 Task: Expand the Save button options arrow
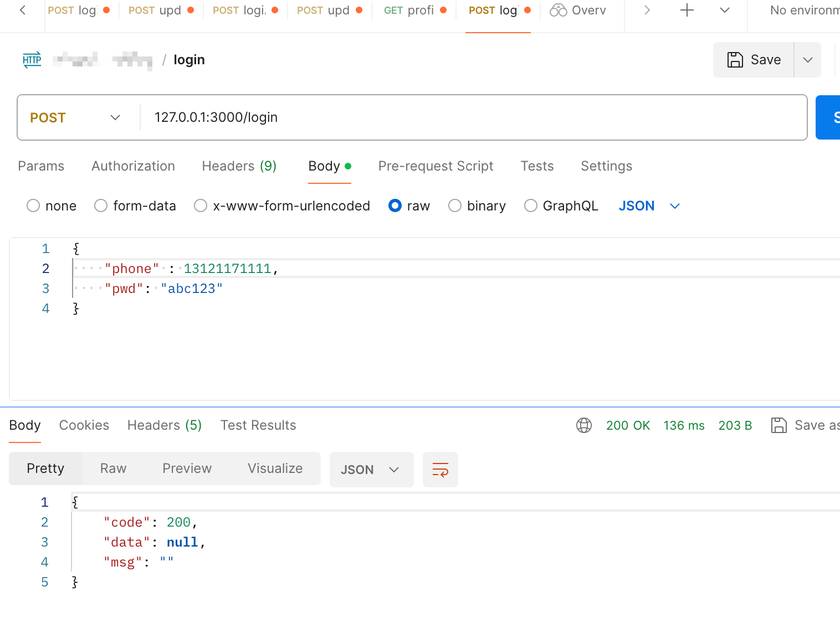[x=807, y=60]
